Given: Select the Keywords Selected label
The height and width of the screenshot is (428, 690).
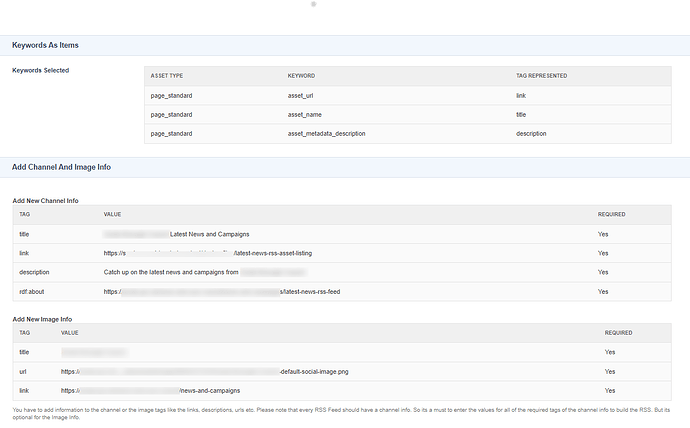Looking at the screenshot, I should (40, 70).
